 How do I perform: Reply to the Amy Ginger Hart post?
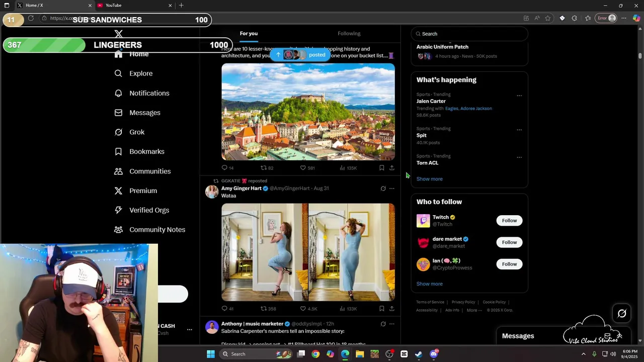pos(224,309)
